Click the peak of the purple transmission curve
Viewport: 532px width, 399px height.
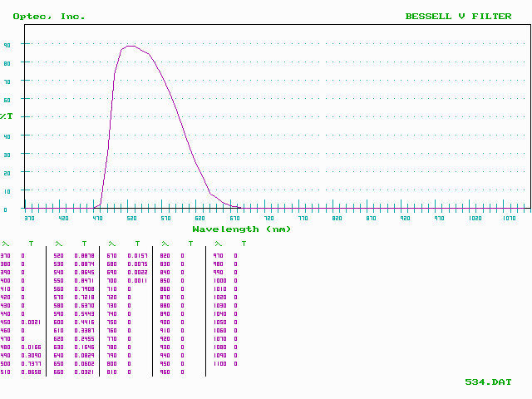131,46
